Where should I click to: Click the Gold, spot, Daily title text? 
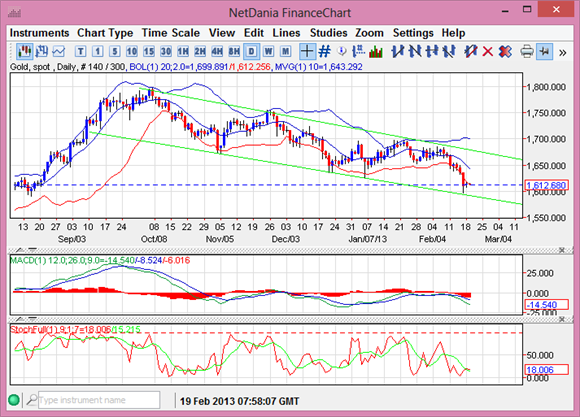click(x=43, y=67)
